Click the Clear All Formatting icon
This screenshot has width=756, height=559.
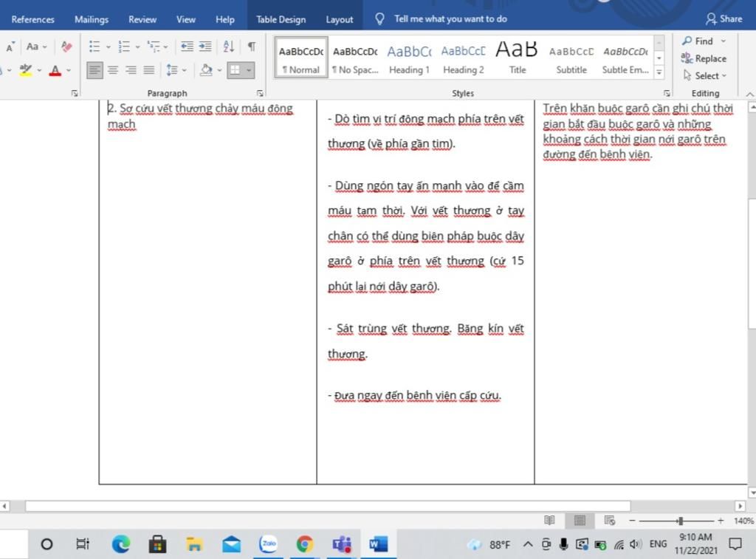point(67,47)
